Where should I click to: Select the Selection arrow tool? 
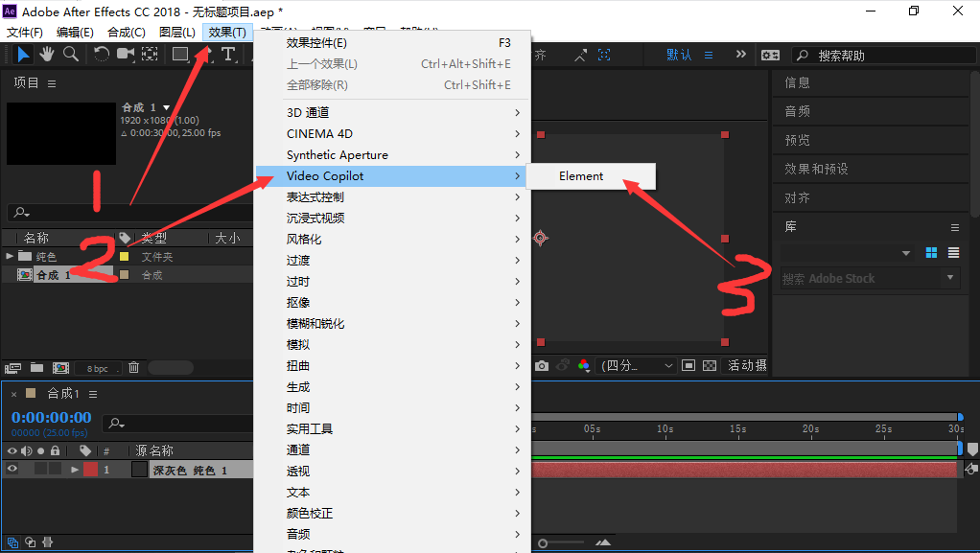point(23,55)
